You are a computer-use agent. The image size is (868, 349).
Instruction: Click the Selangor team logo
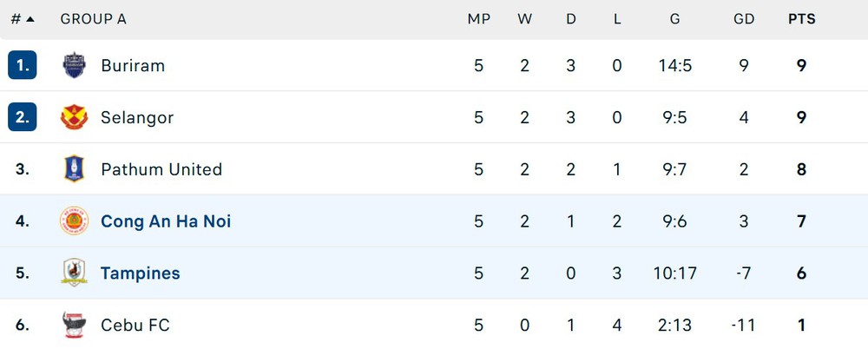74,117
